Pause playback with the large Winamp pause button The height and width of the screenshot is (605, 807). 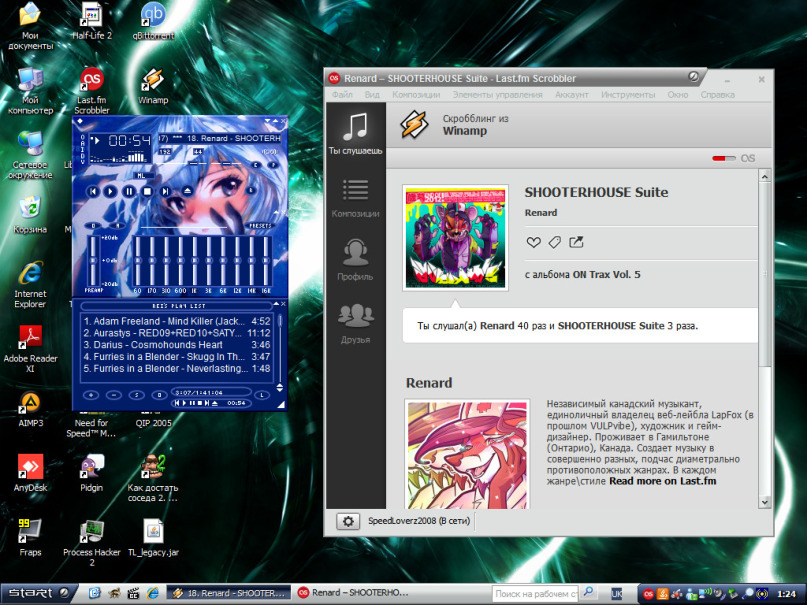point(129,191)
